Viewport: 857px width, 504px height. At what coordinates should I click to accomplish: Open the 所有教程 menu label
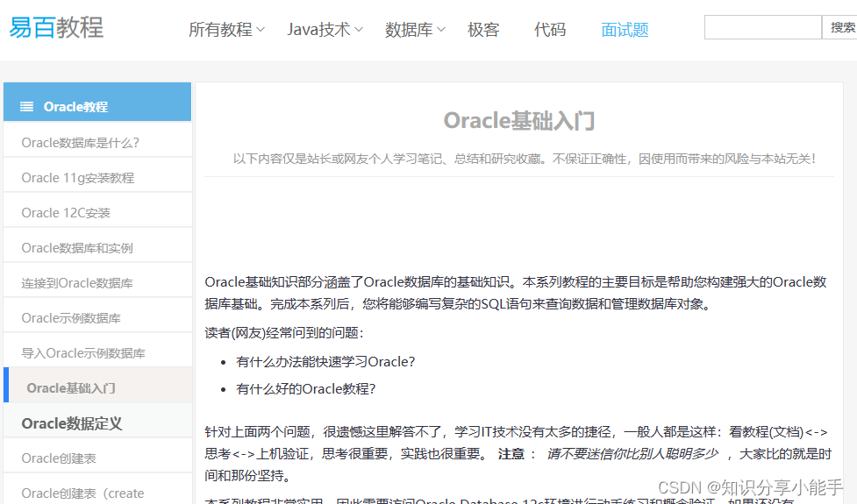click(220, 30)
